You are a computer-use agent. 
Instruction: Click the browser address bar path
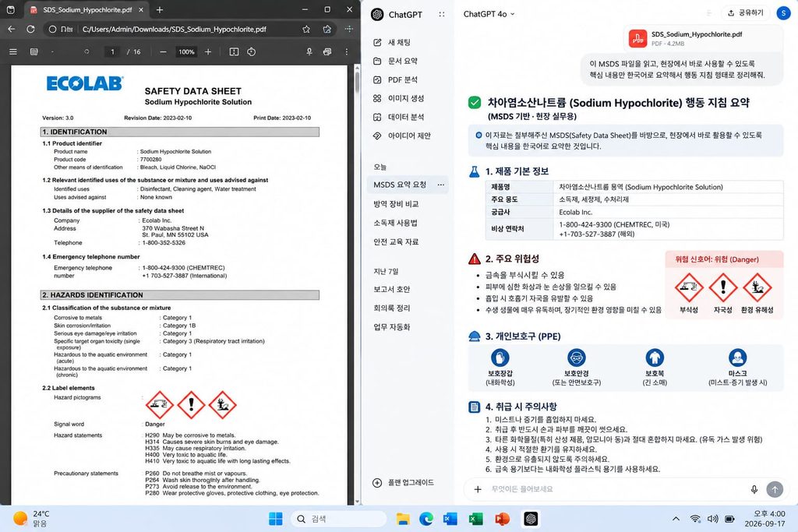click(x=175, y=30)
